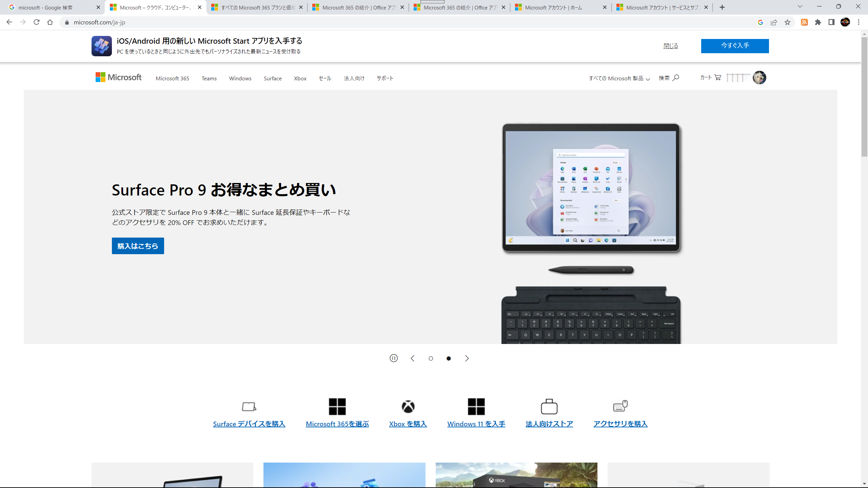Click the share page icon in the address bar
The height and width of the screenshot is (488, 868).
[774, 22]
